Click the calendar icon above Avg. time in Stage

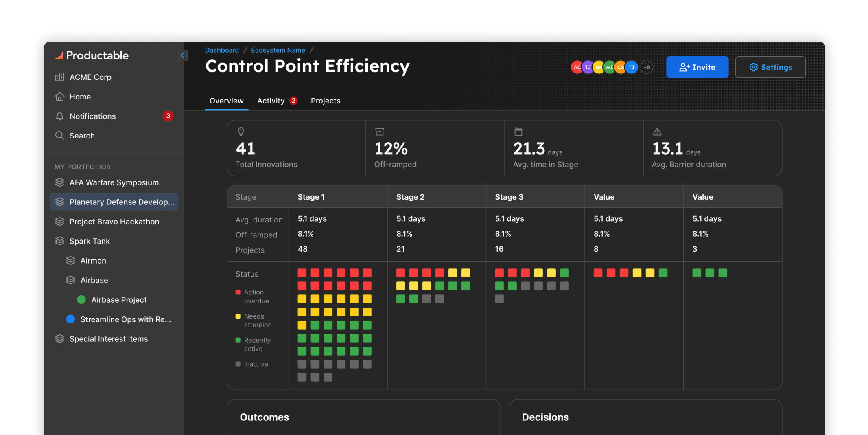[x=518, y=132]
